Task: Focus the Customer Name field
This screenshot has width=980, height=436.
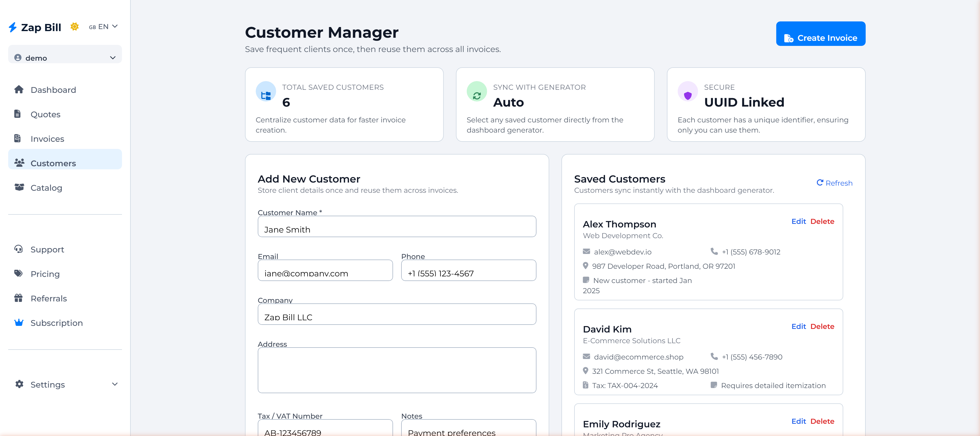Action: 397,227
